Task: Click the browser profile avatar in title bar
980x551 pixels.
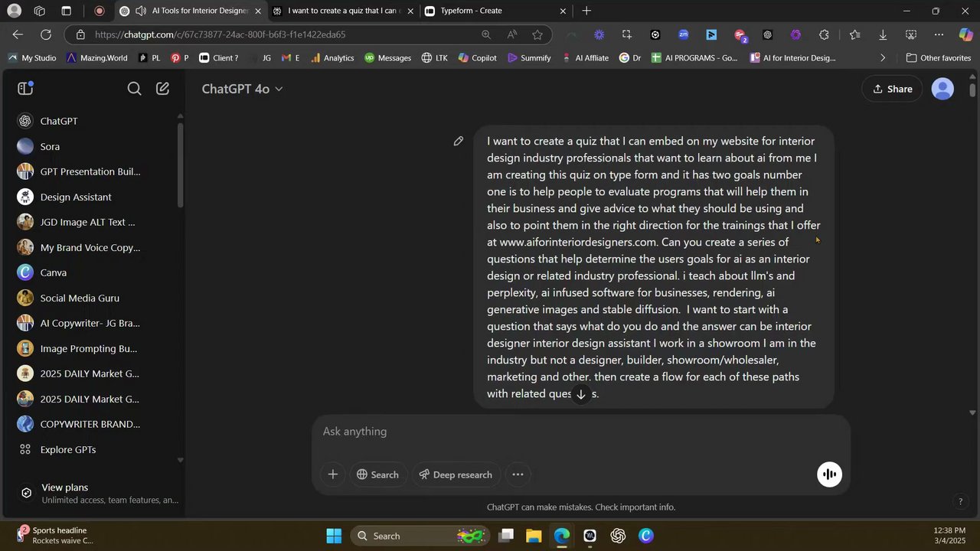Action: click(14, 11)
